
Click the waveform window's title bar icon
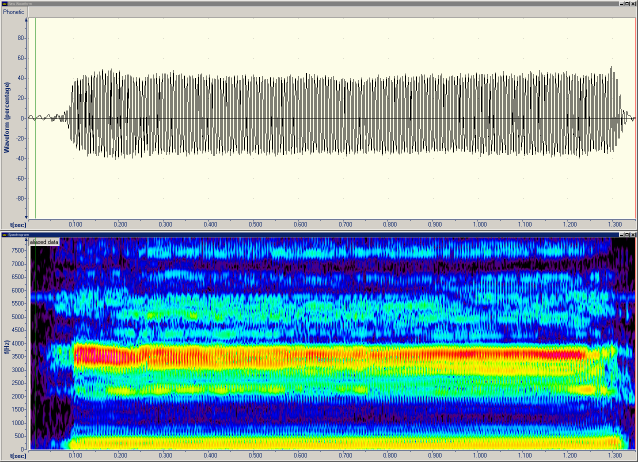[4, 4]
